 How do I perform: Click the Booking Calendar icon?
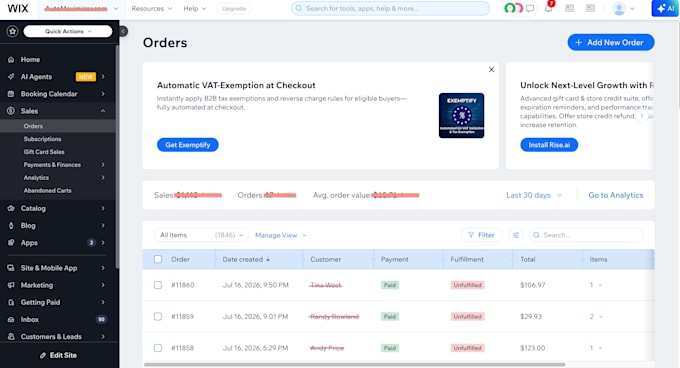coord(11,94)
